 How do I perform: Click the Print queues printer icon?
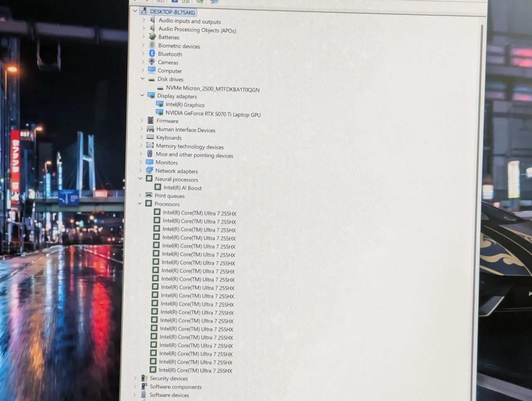(149, 195)
